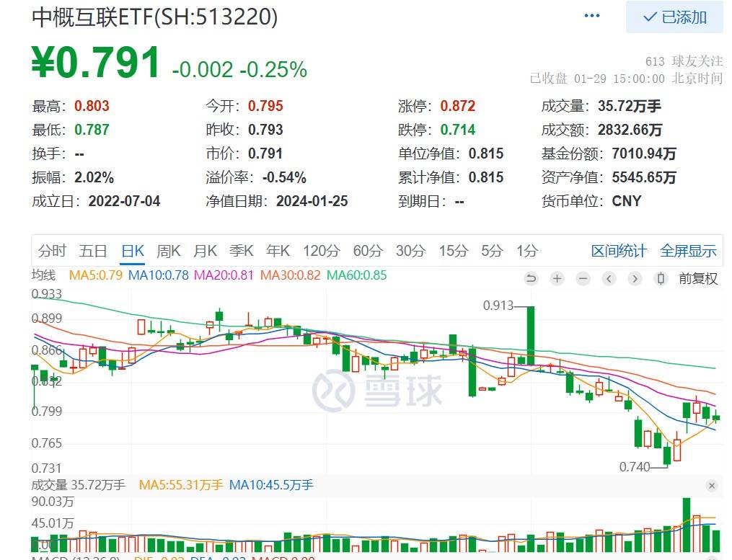Pan chart left using left arrow icon

coord(609,278)
